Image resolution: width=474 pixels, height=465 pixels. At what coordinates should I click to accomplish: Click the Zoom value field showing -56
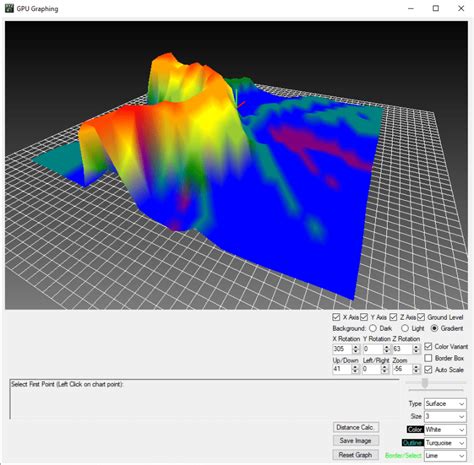402,369
